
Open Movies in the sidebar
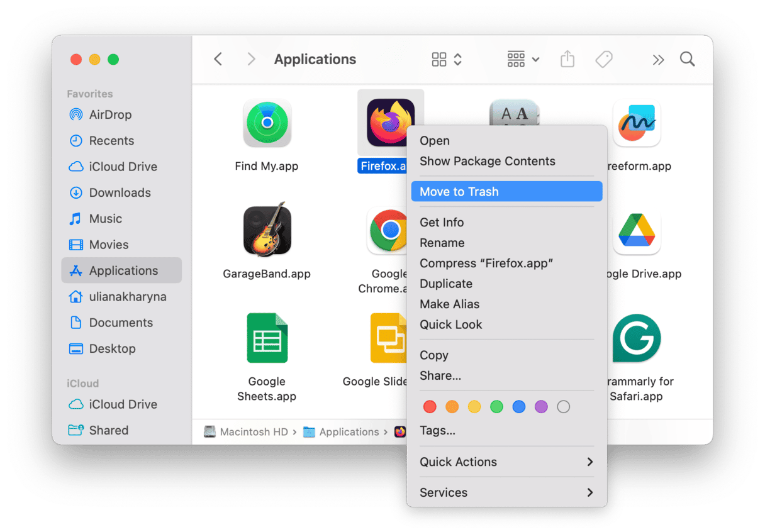click(121, 245)
